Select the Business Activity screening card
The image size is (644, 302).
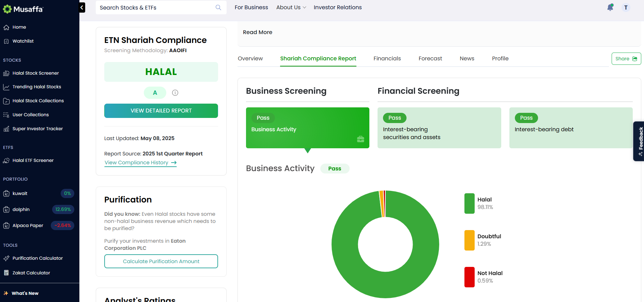(x=308, y=128)
